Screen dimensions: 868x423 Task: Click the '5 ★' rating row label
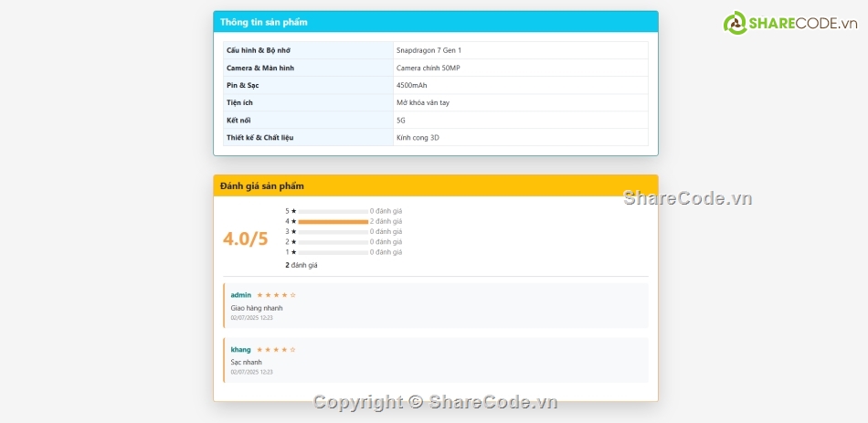click(291, 211)
